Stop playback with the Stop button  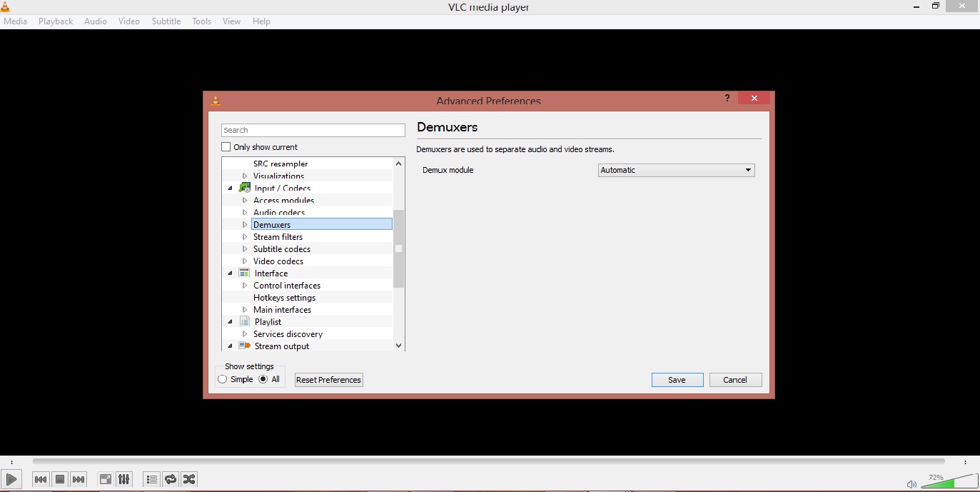click(x=60, y=479)
